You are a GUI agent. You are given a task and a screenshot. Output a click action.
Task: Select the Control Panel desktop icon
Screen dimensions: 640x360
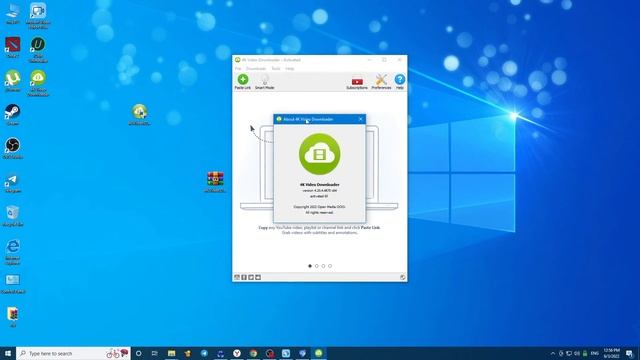click(x=13, y=284)
